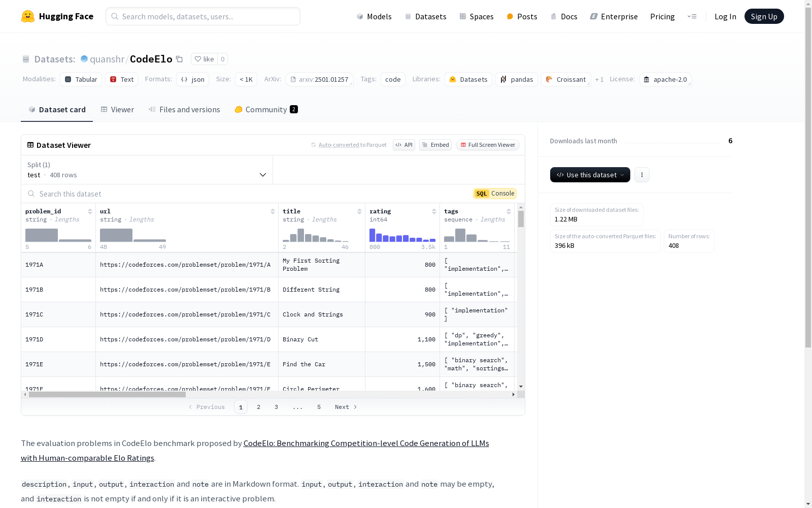Click the tags lengths histogram
812x508 pixels.
(x=477, y=235)
